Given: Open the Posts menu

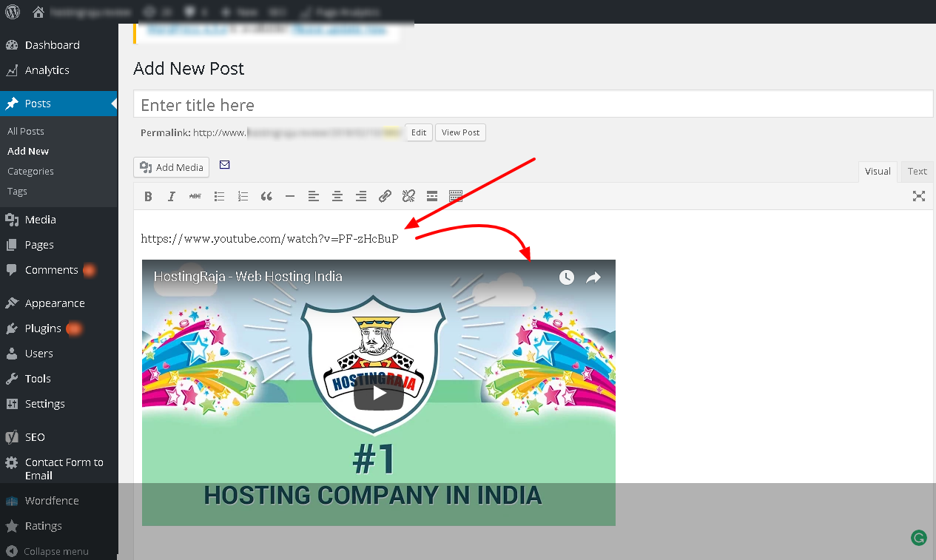Looking at the screenshot, I should tap(59, 104).
